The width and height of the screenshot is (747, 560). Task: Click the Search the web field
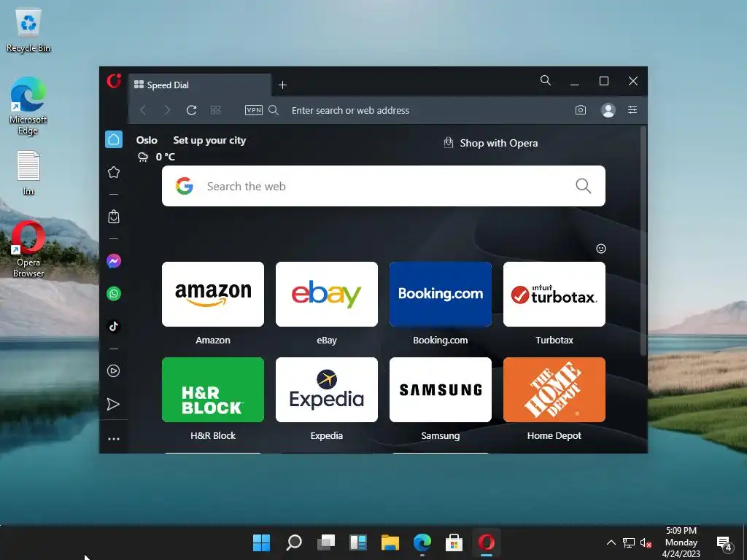(x=384, y=186)
